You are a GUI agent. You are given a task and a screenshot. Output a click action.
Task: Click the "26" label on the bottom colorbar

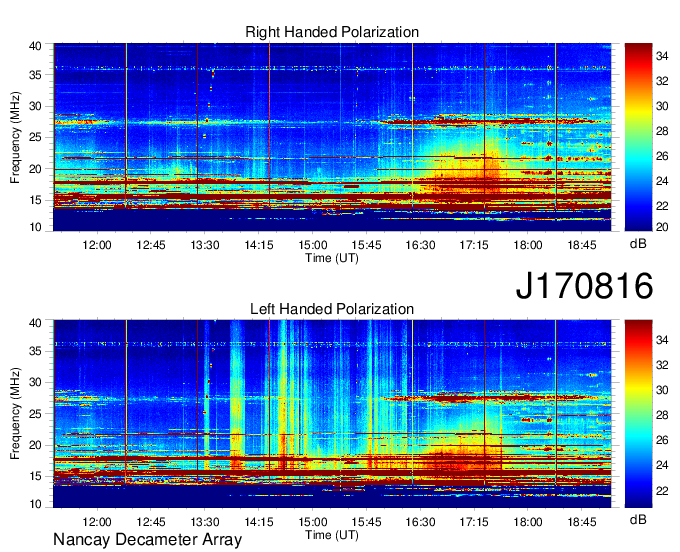[662, 440]
